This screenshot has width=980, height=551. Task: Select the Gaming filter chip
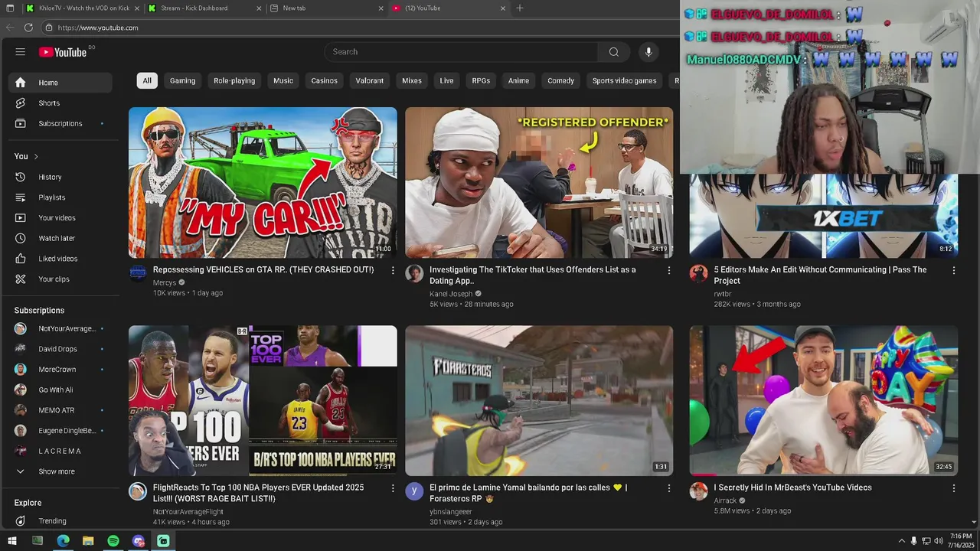182,80
